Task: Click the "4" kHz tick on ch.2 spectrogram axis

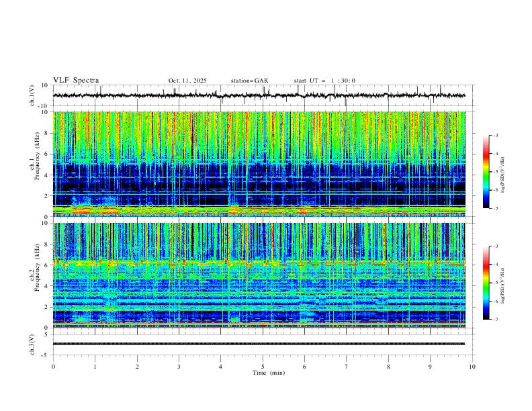Action: coord(47,286)
